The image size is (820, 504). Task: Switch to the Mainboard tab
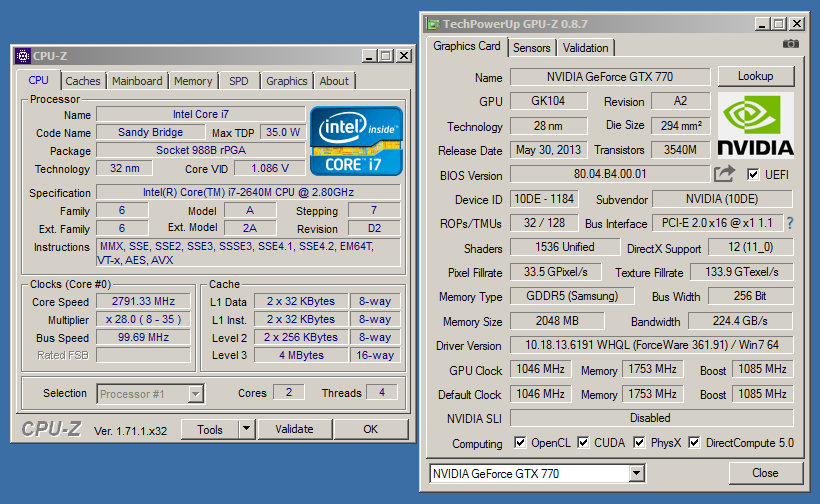137,81
